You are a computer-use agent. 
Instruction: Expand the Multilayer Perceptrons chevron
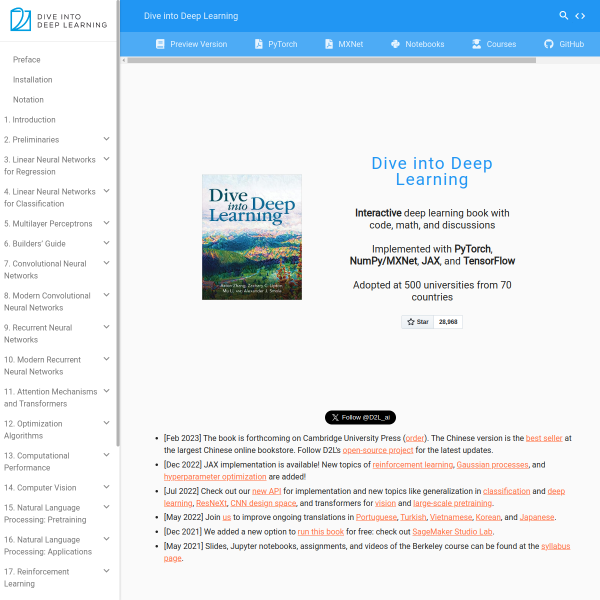[107, 223]
